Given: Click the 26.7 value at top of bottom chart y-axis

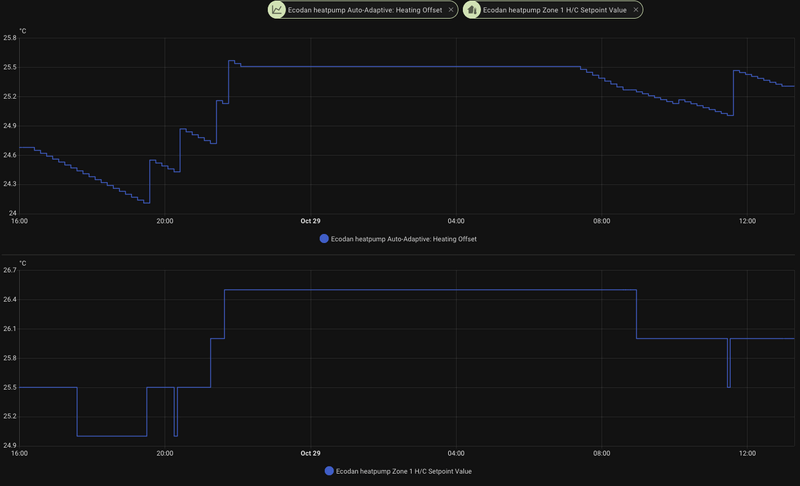Looking at the screenshot, I should [10, 270].
